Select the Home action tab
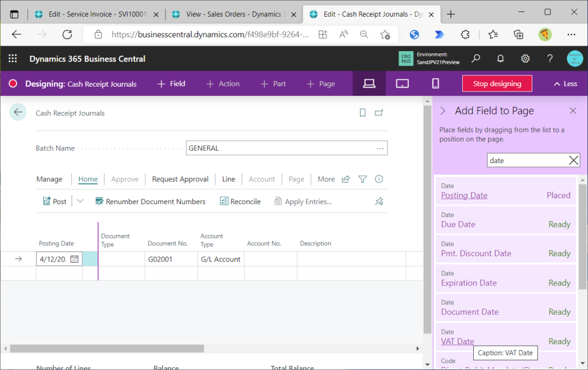Viewport: 588px width, 370px height. point(88,179)
